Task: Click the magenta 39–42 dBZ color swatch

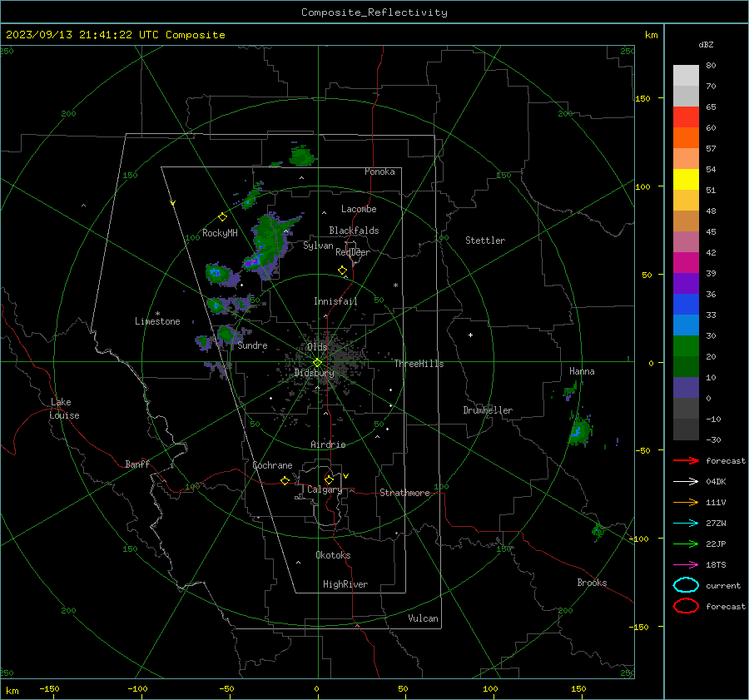Action: pos(686,263)
